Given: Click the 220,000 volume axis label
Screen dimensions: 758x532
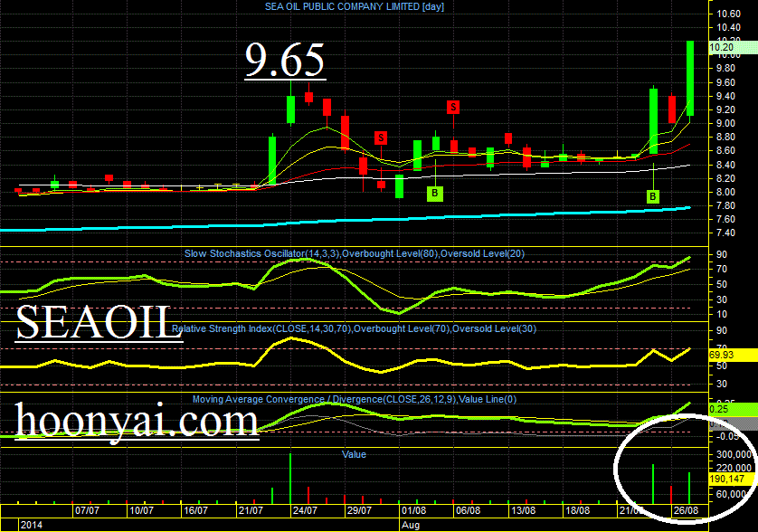Looking at the screenshot, I should (734, 468).
